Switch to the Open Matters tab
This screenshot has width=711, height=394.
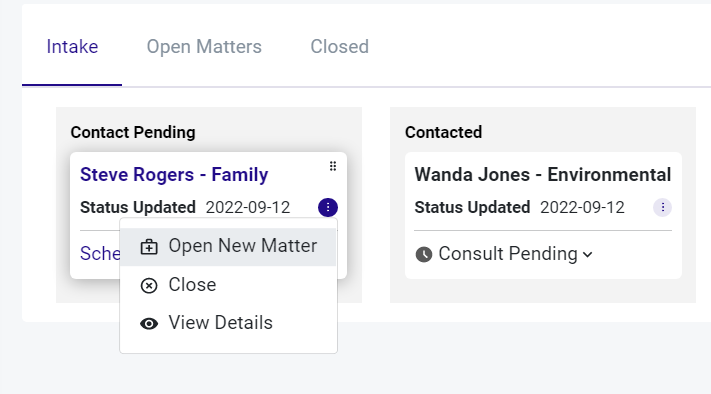(x=204, y=47)
